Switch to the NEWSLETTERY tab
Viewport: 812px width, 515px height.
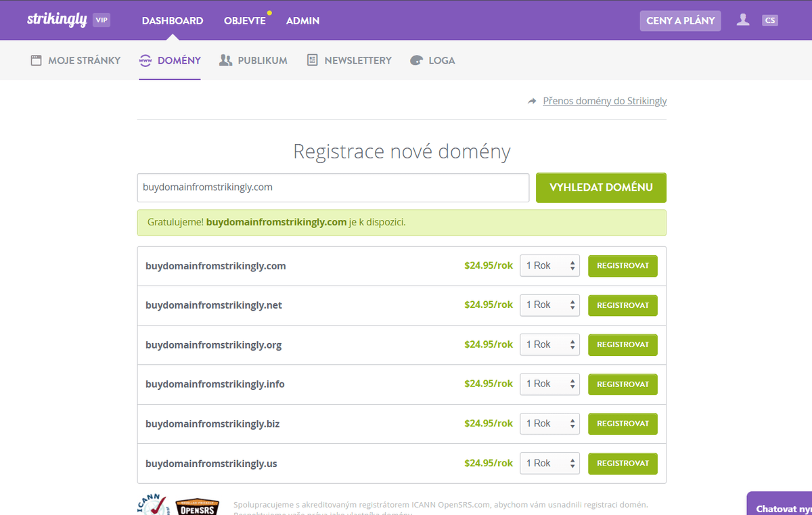349,60
